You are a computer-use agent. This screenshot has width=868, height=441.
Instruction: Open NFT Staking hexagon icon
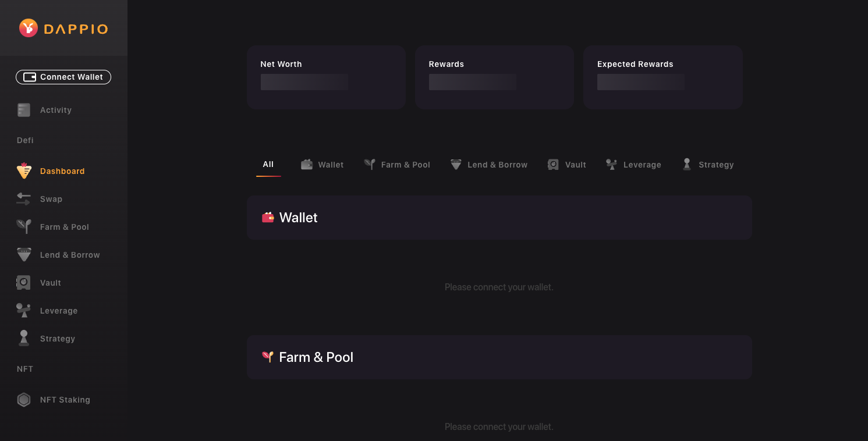click(24, 400)
